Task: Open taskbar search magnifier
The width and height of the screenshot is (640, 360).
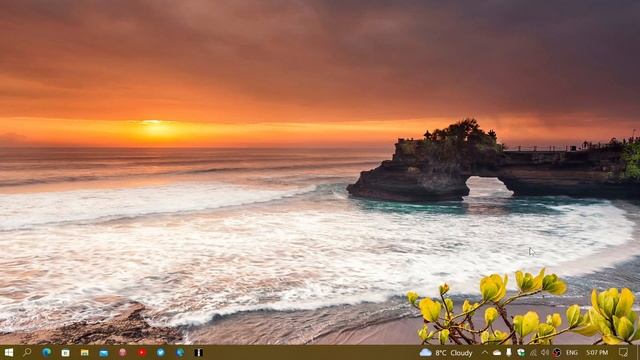Action: coord(27,352)
